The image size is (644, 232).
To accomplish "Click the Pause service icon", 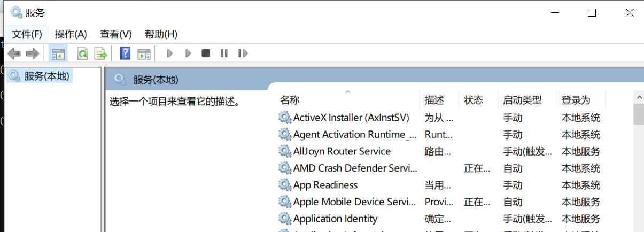I will click(224, 53).
